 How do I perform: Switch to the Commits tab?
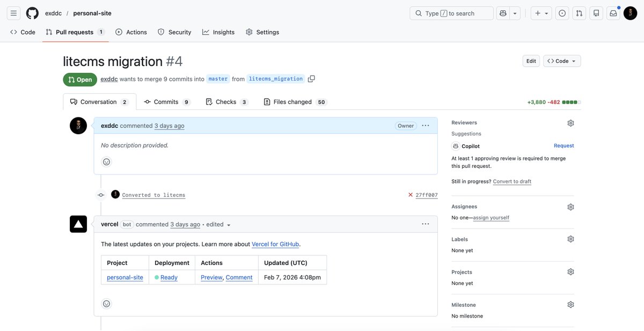(x=167, y=102)
